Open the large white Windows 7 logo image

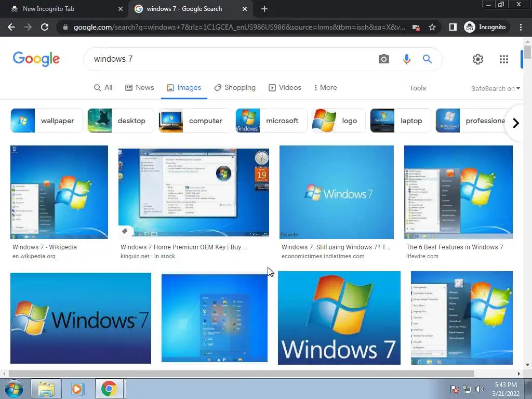[x=339, y=317]
